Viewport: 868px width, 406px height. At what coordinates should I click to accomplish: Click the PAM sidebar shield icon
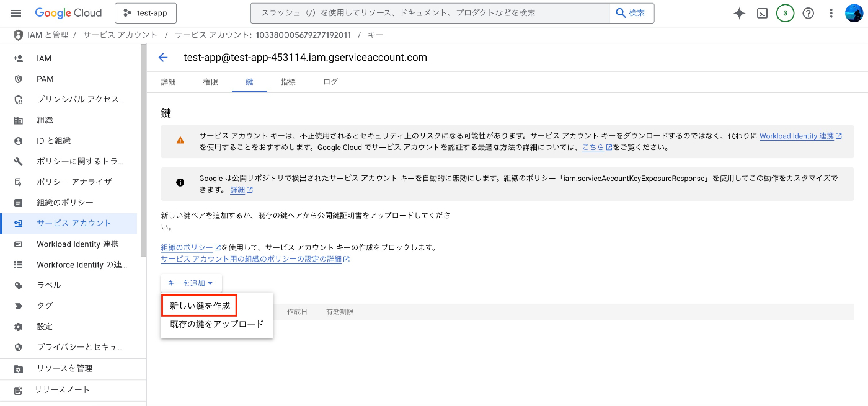[18, 79]
